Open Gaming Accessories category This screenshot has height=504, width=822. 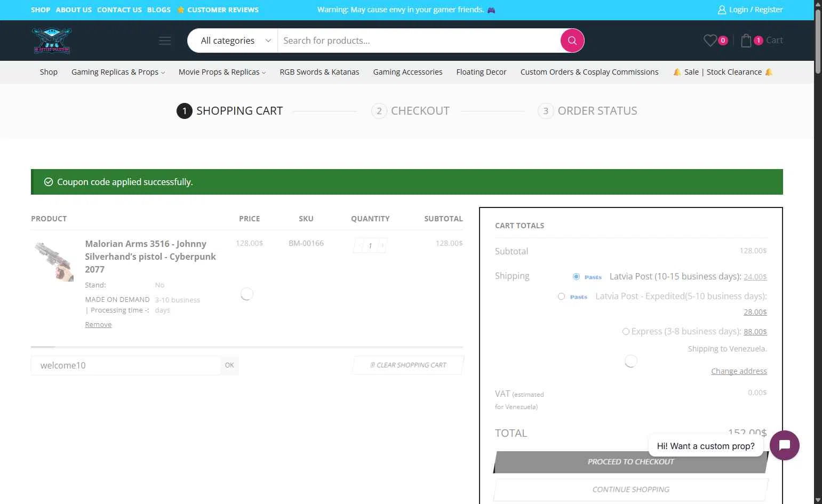(408, 72)
